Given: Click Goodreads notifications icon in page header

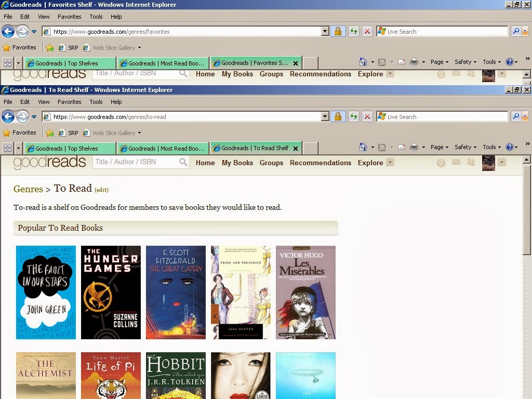Looking at the screenshot, I should pyautogui.click(x=441, y=163).
